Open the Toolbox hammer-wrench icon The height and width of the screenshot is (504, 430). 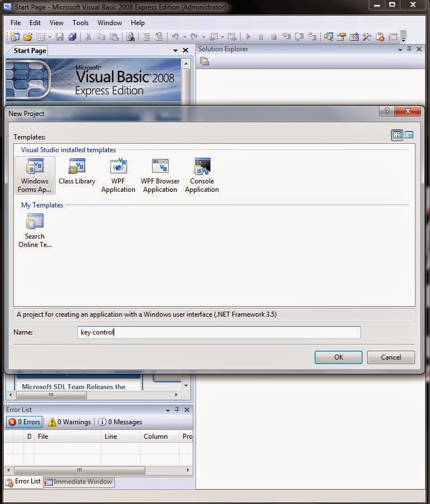[367, 37]
